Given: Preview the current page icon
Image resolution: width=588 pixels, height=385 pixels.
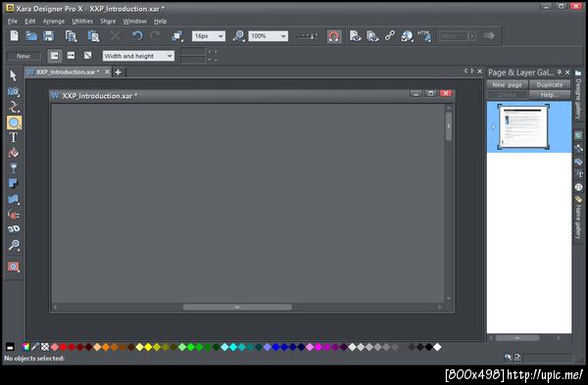Looking at the screenshot, I should (355, 36).
